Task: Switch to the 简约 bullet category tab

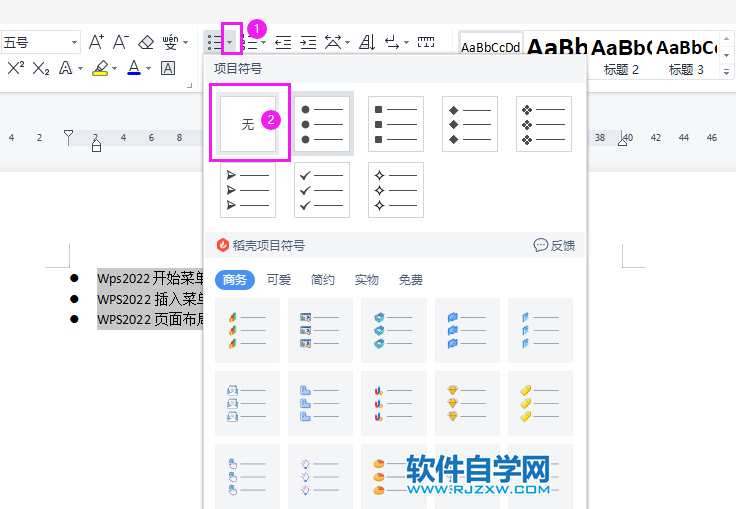Action: [x=323, y=280]
